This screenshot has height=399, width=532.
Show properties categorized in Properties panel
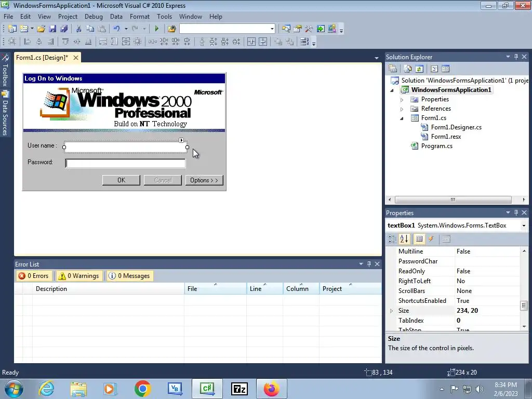click(392, 239)
